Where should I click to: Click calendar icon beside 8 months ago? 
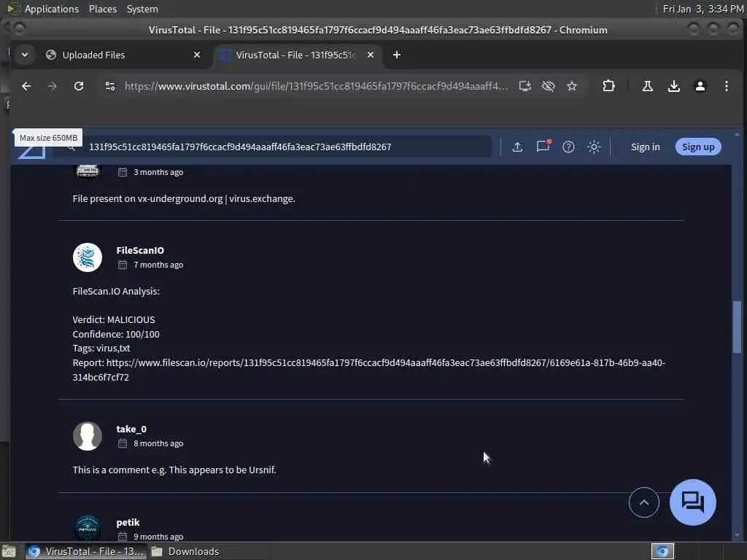coord(123,443)
